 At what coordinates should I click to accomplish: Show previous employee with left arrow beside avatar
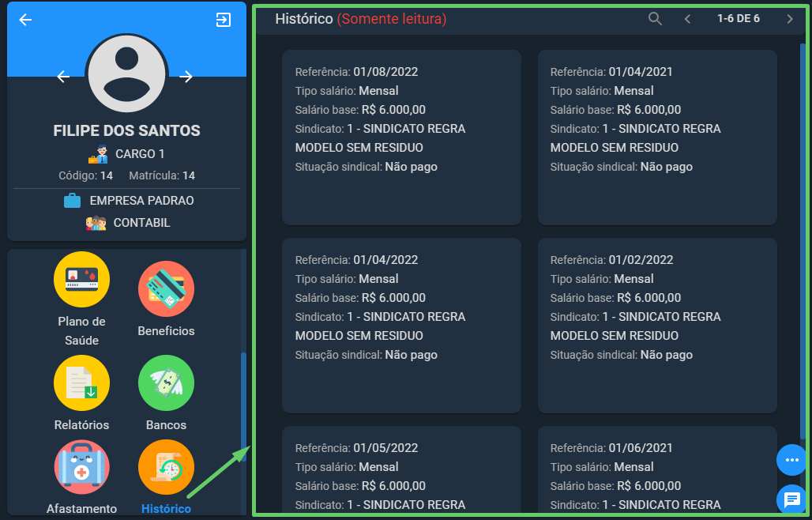(63, 77)
